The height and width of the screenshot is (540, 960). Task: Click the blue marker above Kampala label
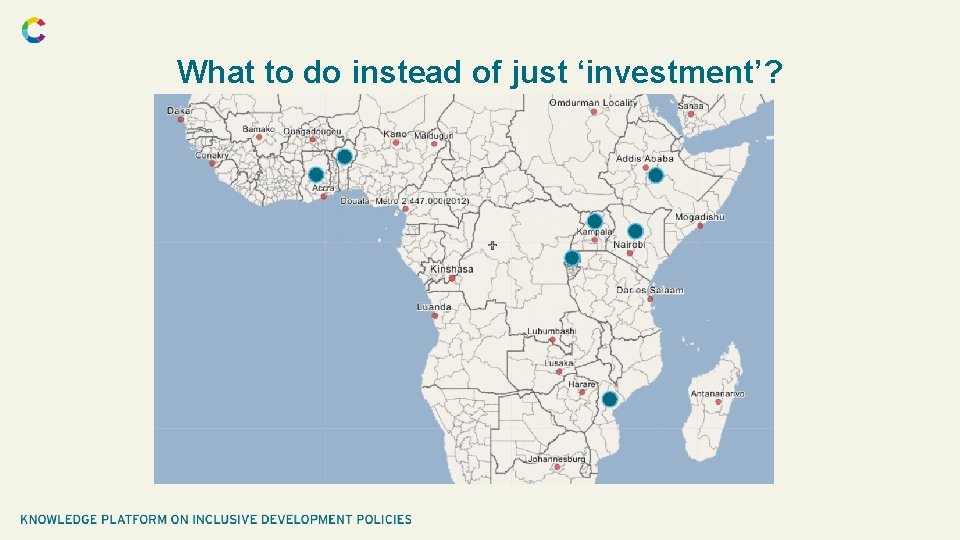coord(594,220)
